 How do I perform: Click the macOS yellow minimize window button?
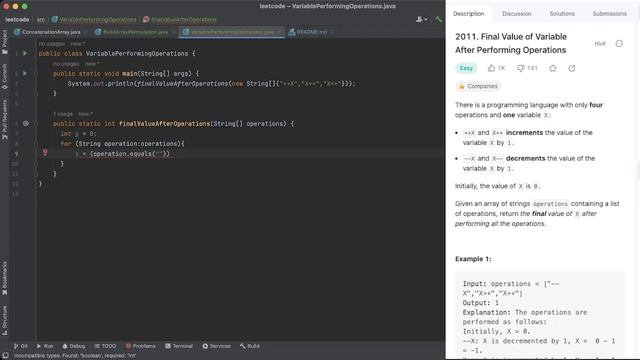pos(16,6)
